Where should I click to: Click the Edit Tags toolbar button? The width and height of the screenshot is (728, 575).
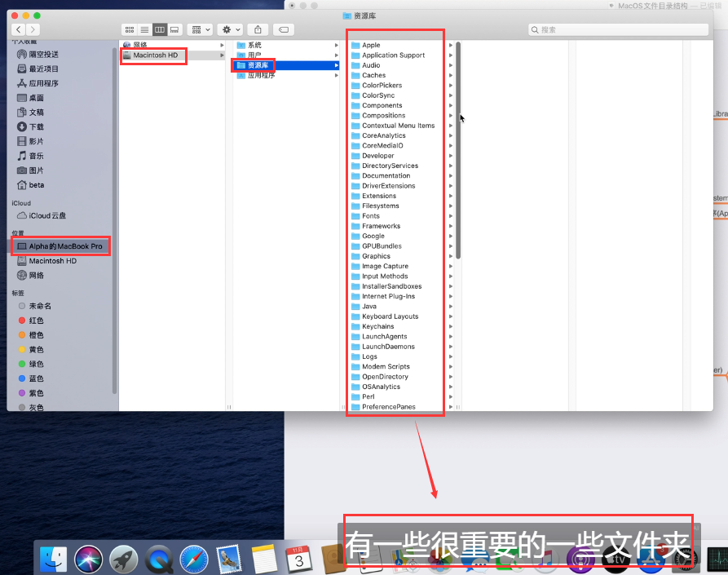click(283, 29)
